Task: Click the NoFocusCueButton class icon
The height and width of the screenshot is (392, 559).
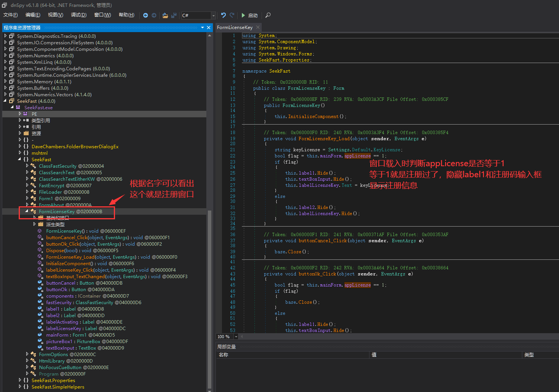Action: (x=33, y=367)
